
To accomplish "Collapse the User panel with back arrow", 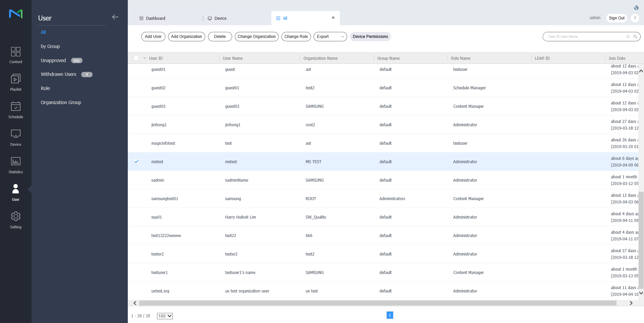I will coord(115,17).
